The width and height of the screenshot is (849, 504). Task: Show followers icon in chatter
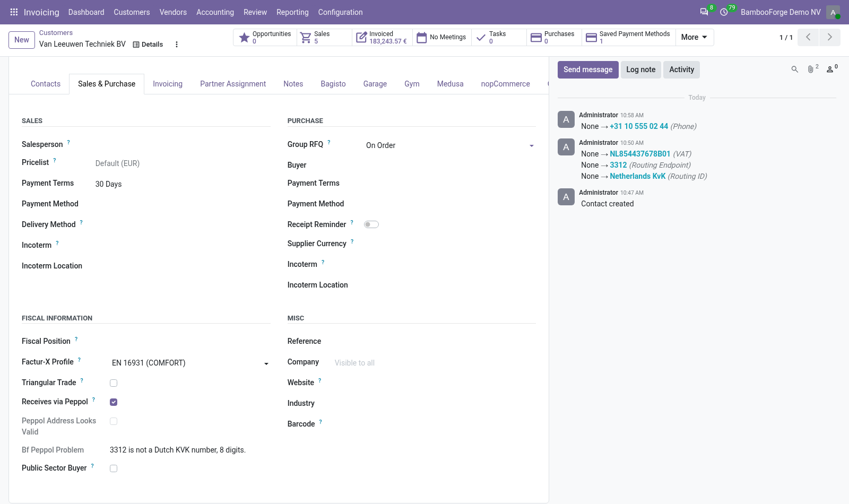(x=831, y=69)
